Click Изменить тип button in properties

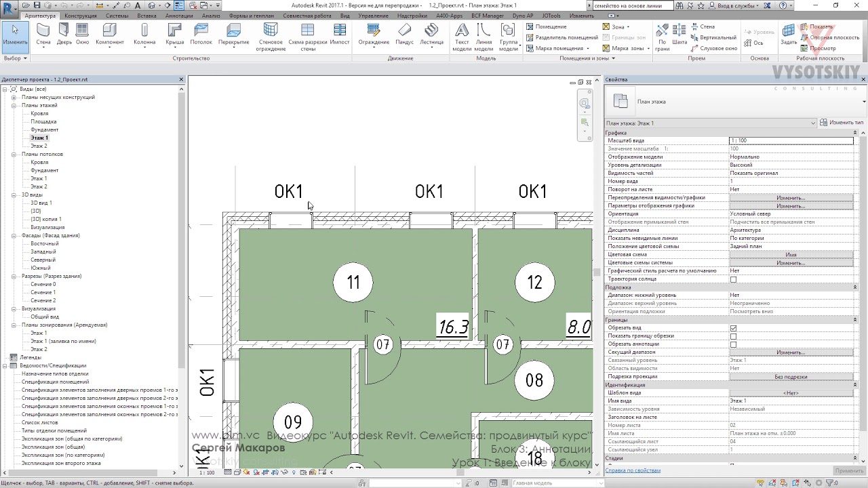pos(842,123)
